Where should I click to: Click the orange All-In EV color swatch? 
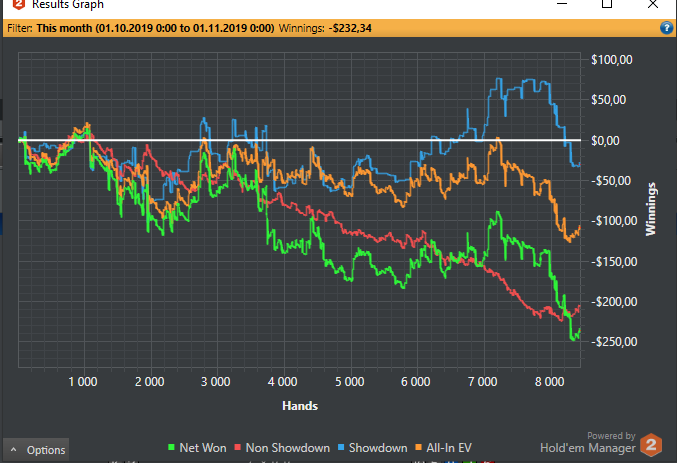tap(418, 447)
